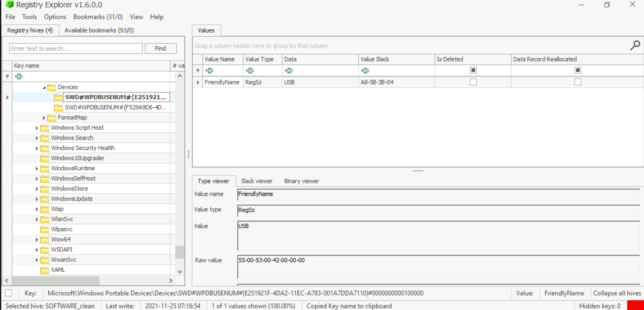Select the WindowsUpdate key
The image size is (644, 310).
click(72, 199)
